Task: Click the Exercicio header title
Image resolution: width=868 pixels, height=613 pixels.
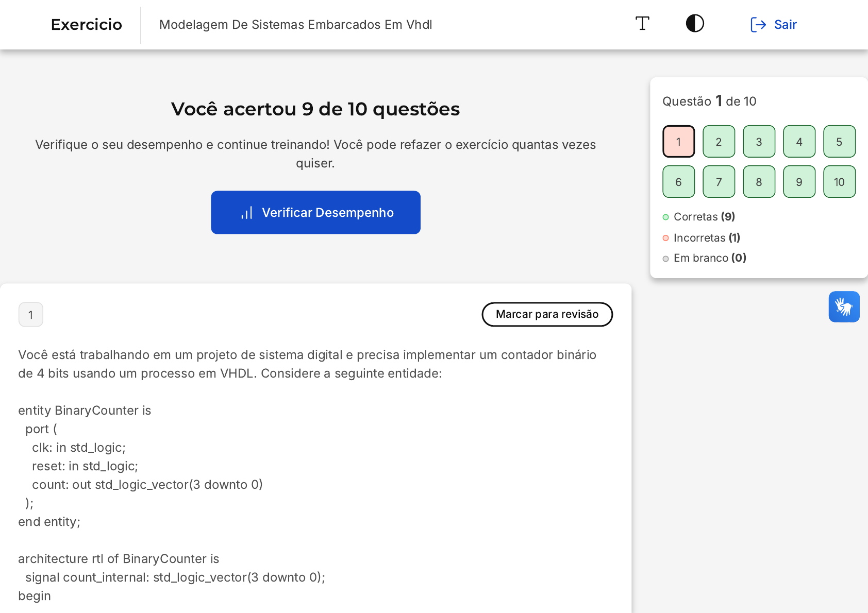Action: click(87, 25)
